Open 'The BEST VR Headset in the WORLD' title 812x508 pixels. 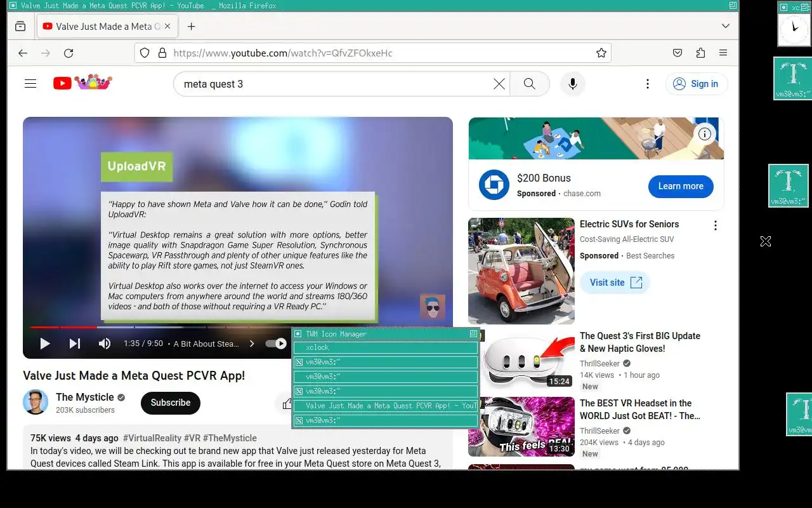click(x=640, y=410)
